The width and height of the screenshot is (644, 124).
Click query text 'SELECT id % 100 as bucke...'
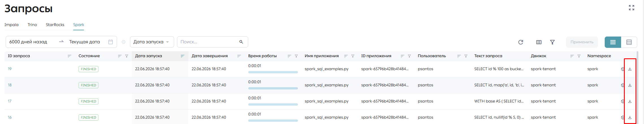tap(499, 69)
